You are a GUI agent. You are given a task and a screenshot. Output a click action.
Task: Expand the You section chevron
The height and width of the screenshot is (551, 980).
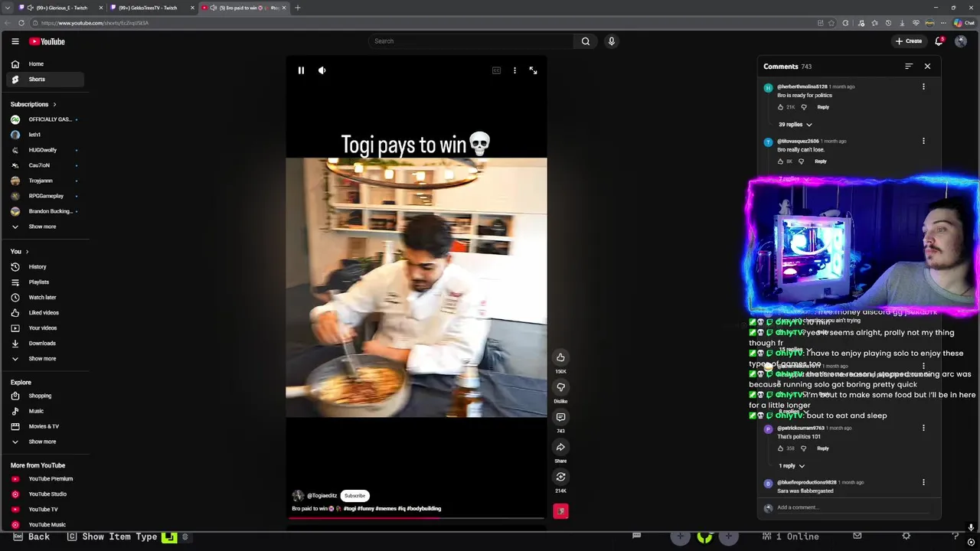click(x=27, y=251)
